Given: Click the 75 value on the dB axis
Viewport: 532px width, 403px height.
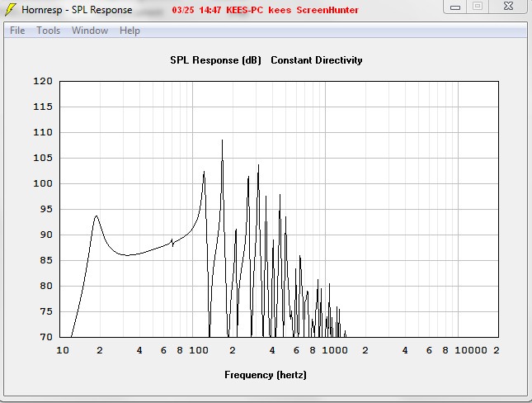Looking at the screenshot, I should 46,311.
